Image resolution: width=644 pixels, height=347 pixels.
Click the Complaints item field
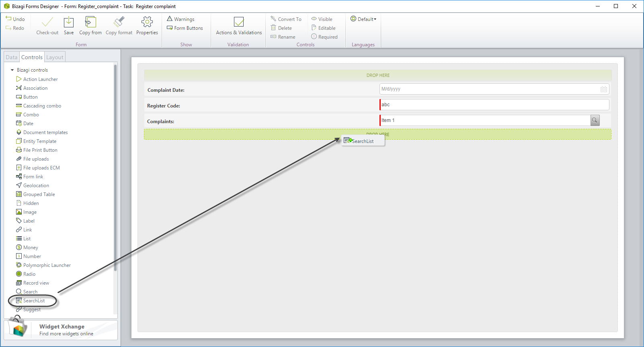point(485,120)
